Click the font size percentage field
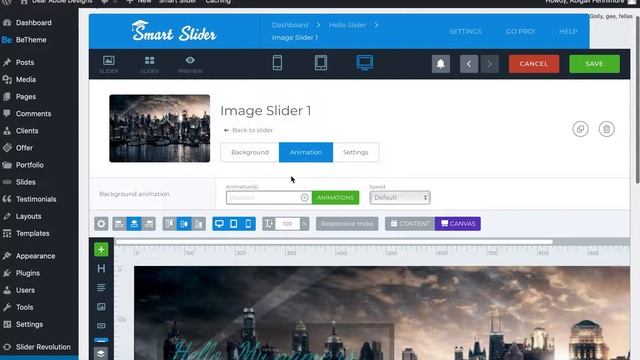Image resolution: width=640 pixels, height=360 pixels. (288, 224)
